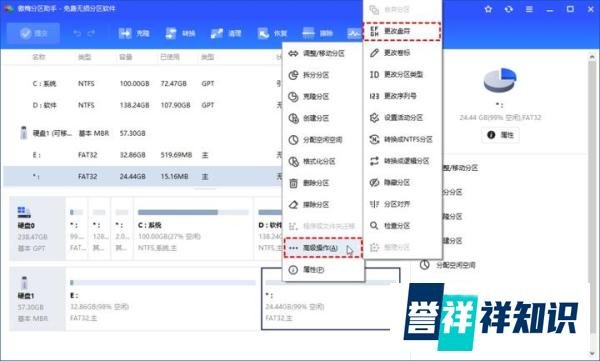Viewport: 600px width, 361px height.
Task: Choose Resize/Move Partition (调整/移动分区) in context menu
Action: point(323,54)
